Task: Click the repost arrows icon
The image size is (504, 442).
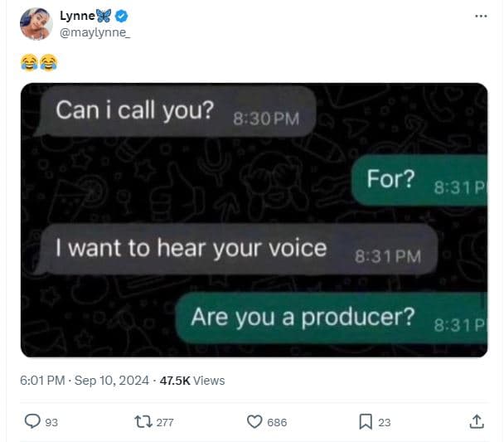Action: click(143, 422)
